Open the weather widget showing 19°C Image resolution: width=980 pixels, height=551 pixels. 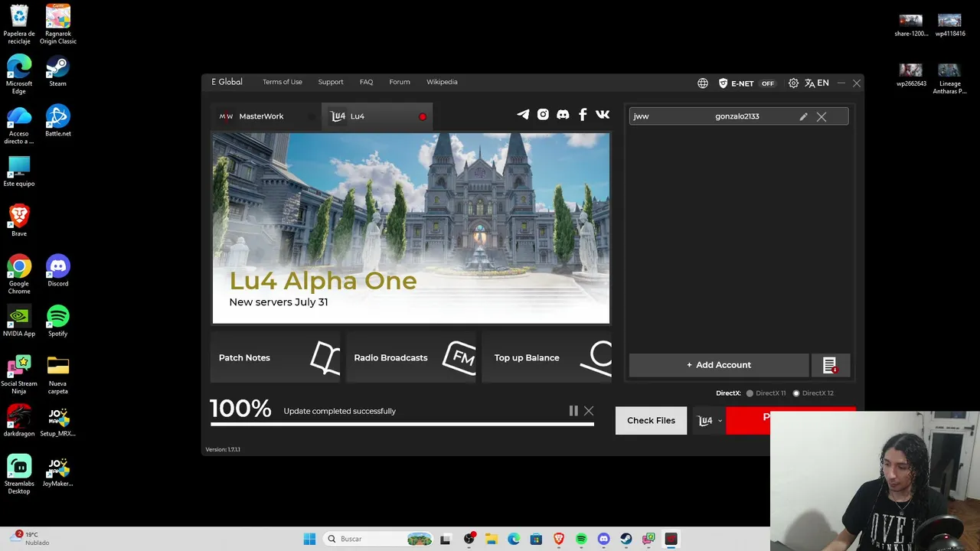click(31, 539)
